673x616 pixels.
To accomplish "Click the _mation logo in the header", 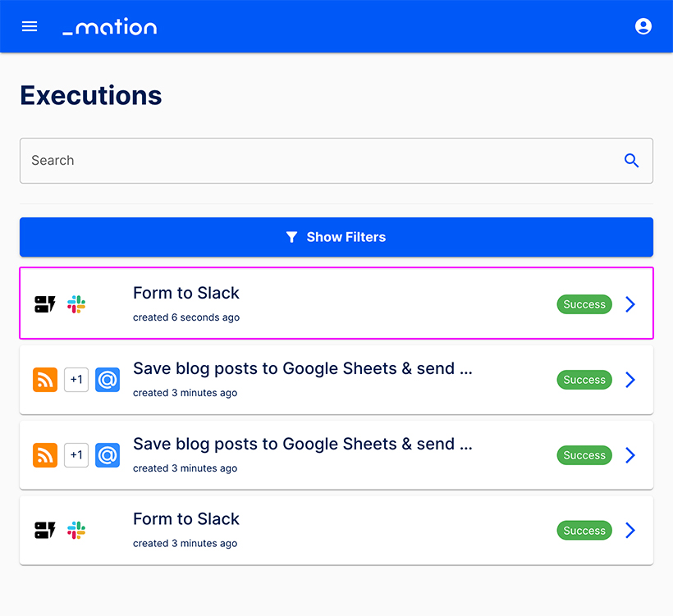I will (x=109, y=26).
